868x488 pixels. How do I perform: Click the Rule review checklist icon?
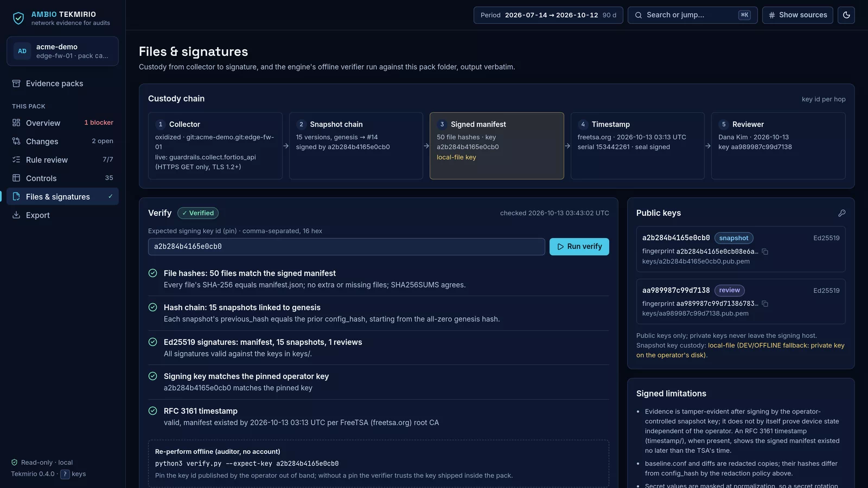click(16, 160)
